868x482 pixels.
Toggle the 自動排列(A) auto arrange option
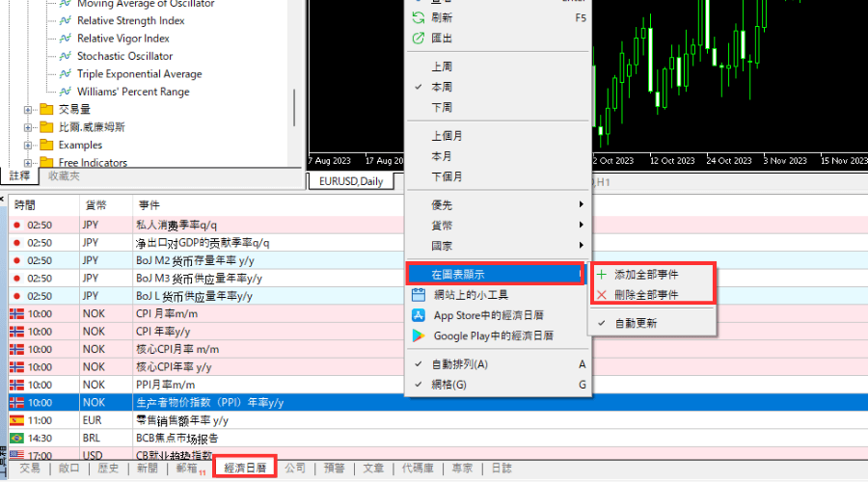pyautogui.click(x=460, y=364)
